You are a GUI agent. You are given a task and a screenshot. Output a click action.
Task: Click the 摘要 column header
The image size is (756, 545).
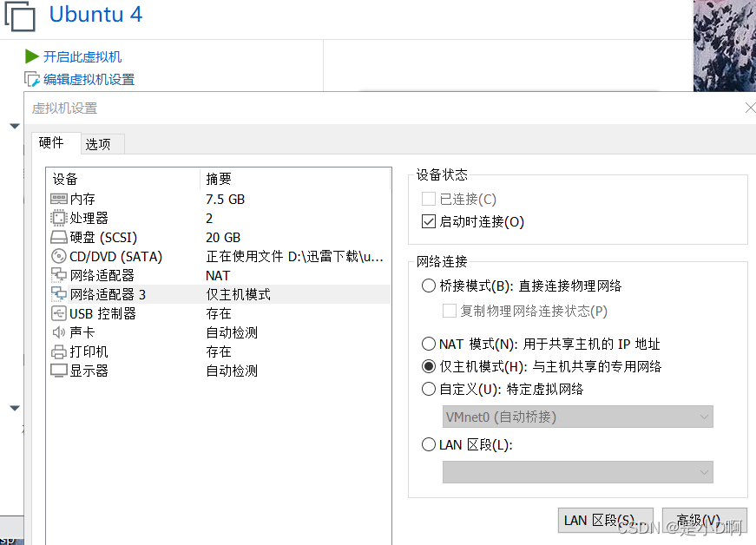tap(294, 179)
